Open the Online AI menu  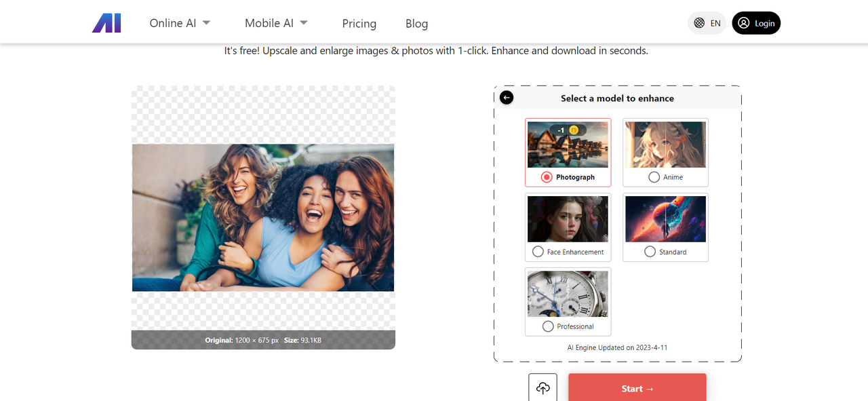coord(180,23)
